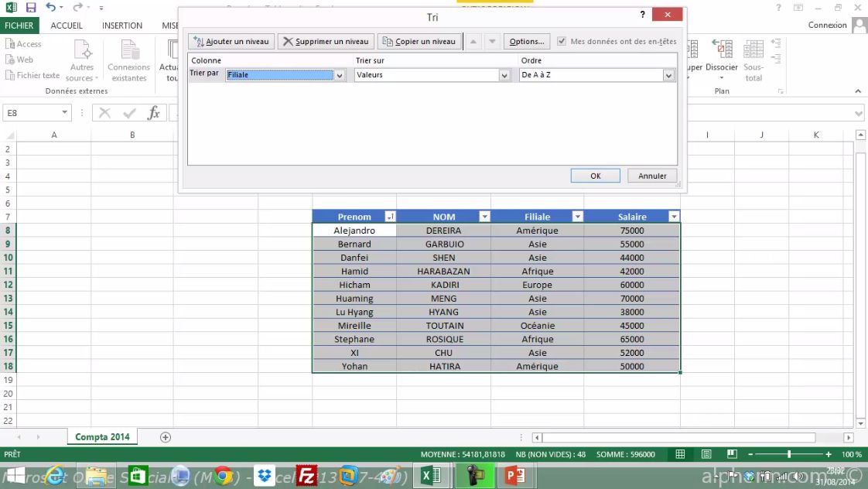Viewport: 868px width, 489px height.
Task: Click Annuler to cancel sorting
Action: pos(652,176)
